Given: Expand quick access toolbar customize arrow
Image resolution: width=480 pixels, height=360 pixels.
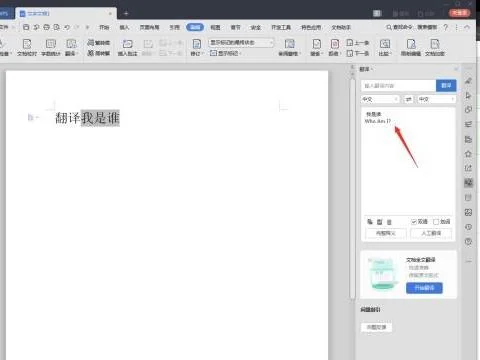Looking at the screenshot, I should 87,27.
